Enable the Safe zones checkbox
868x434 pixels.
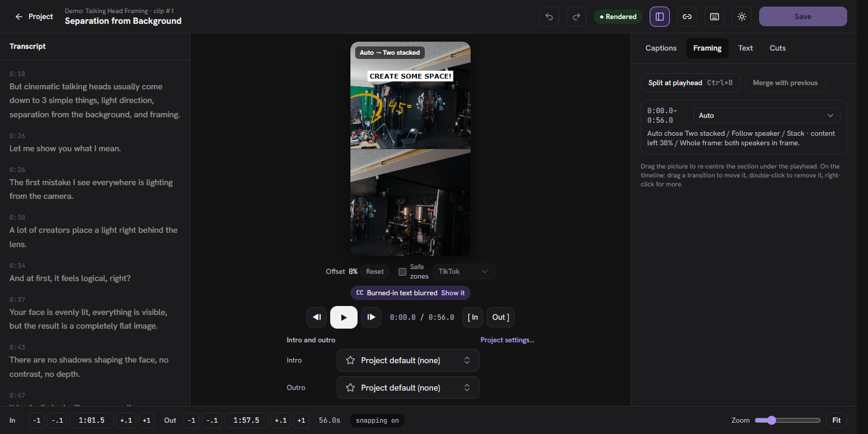402,271
